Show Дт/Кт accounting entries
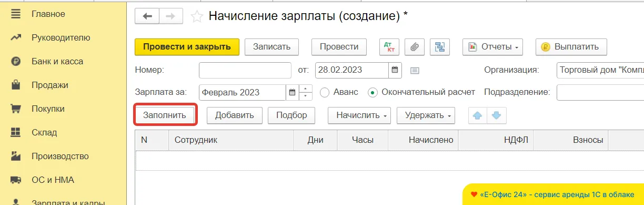Image resolution: width=644 pixels, height=205 pixels. pos(389,47)
